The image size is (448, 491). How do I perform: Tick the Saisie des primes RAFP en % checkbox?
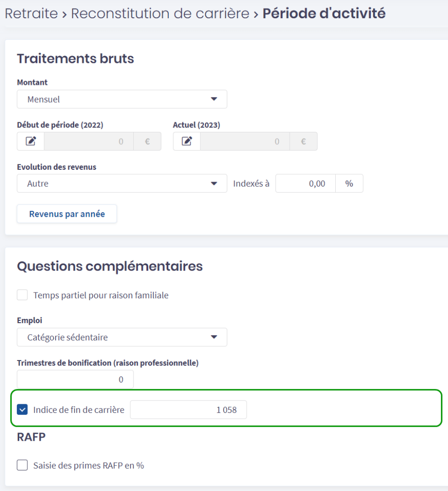pyautogui.click(x=23, y=465)
